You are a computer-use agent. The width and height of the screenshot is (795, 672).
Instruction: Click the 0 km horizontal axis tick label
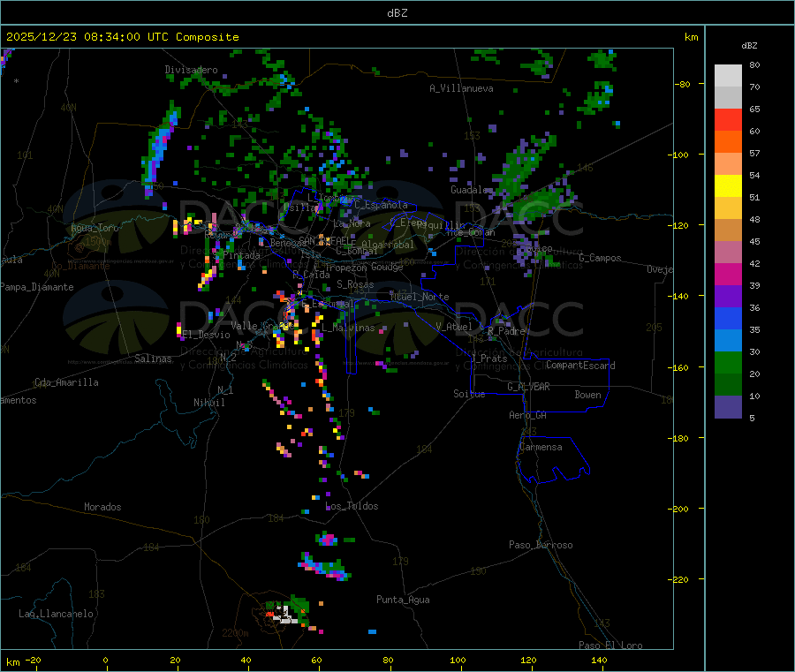[105, 660]
